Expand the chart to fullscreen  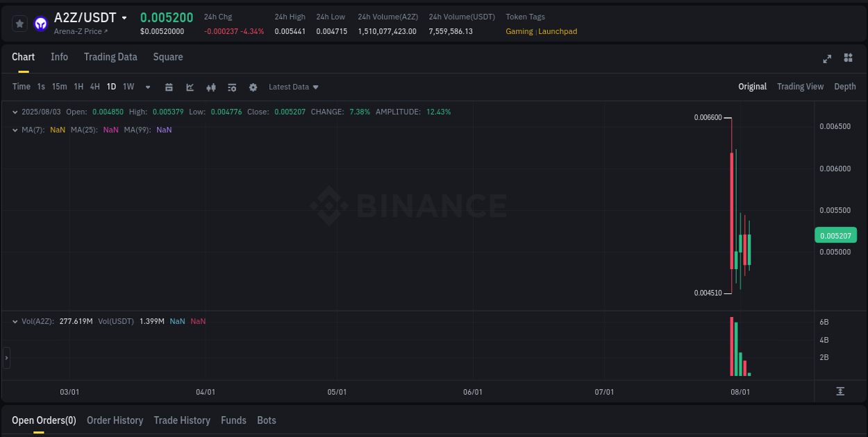coord(827,59)
